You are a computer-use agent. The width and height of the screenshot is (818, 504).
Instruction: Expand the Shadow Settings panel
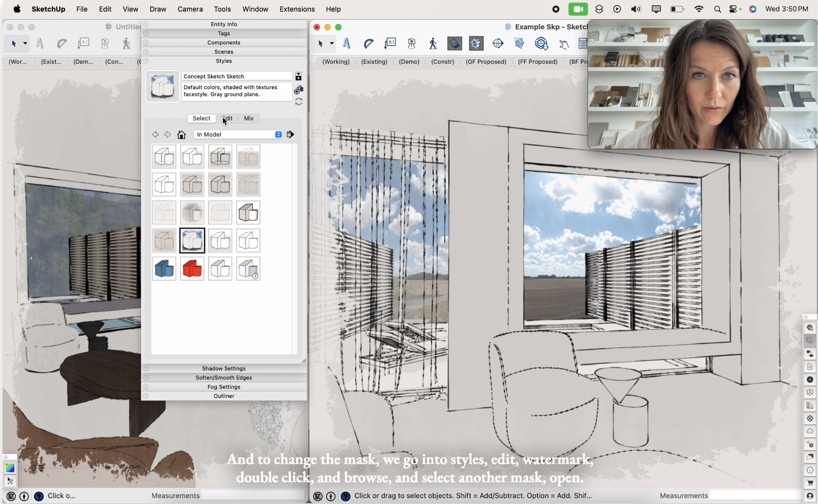point(224,368)
